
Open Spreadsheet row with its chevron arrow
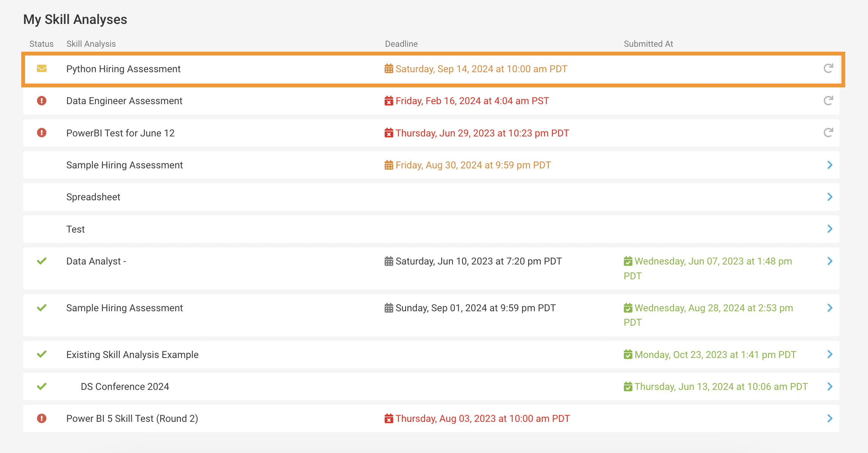coord(830,197)
